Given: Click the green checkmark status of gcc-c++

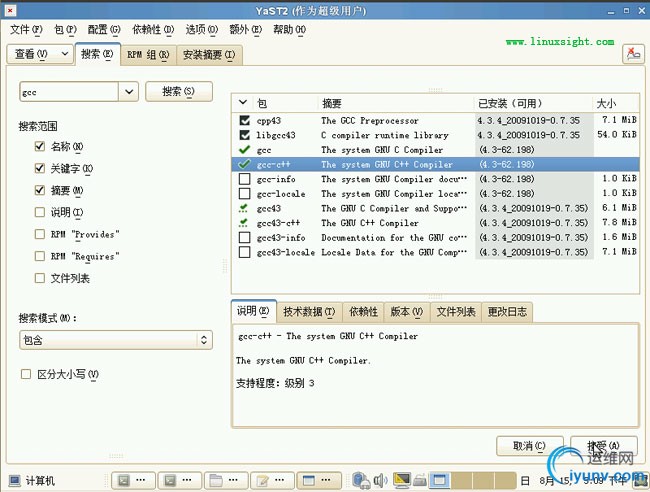Looking at the screenshot, I should (x=245, y=164).
